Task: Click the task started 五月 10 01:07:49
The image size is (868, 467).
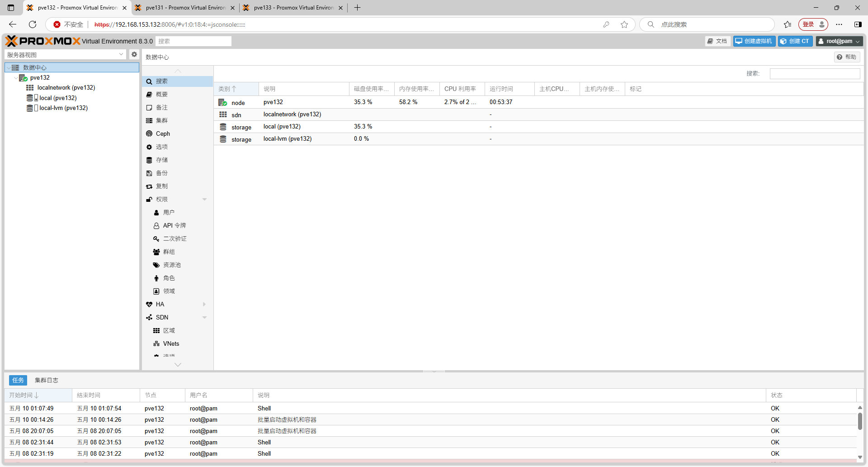Action: 430,409
